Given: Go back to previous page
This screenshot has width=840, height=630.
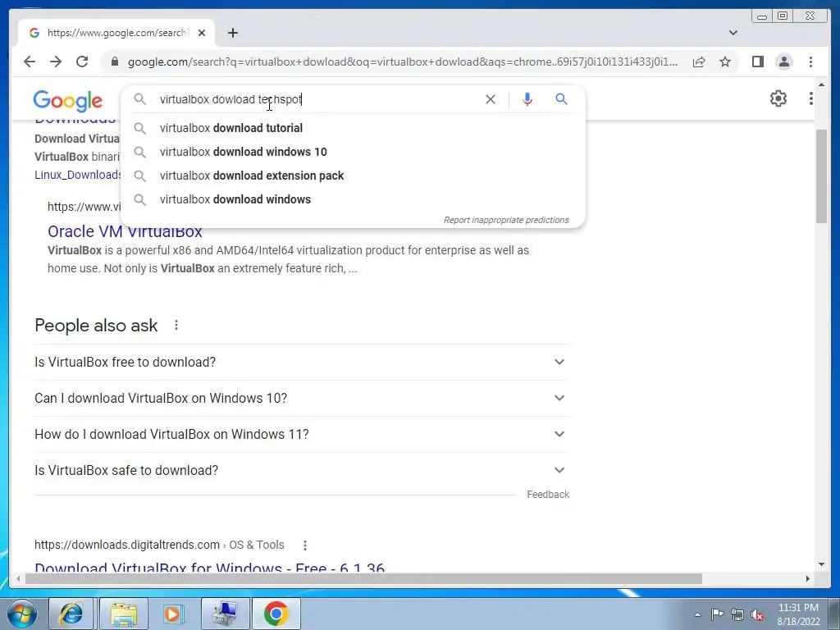Looking at the screenshot, I should (30, 62).
